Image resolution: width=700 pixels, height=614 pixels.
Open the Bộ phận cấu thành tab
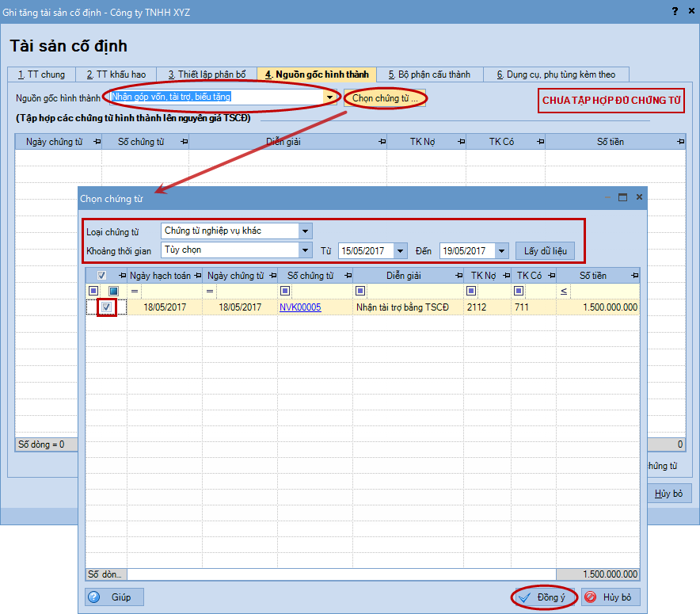click(429, 74)
